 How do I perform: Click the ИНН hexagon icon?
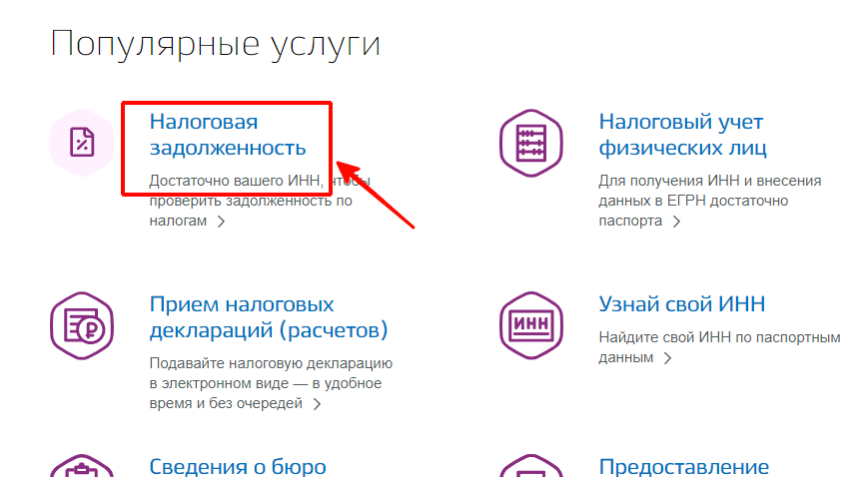coord(530,325)
